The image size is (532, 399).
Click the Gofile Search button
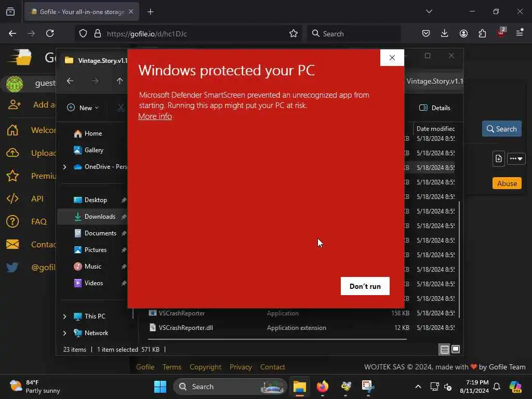[502, 129]
